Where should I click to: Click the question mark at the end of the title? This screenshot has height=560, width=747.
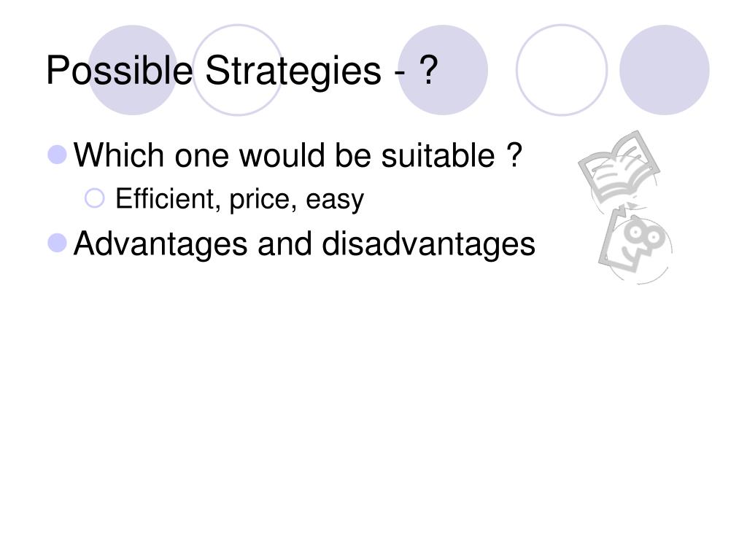[429, 70]
